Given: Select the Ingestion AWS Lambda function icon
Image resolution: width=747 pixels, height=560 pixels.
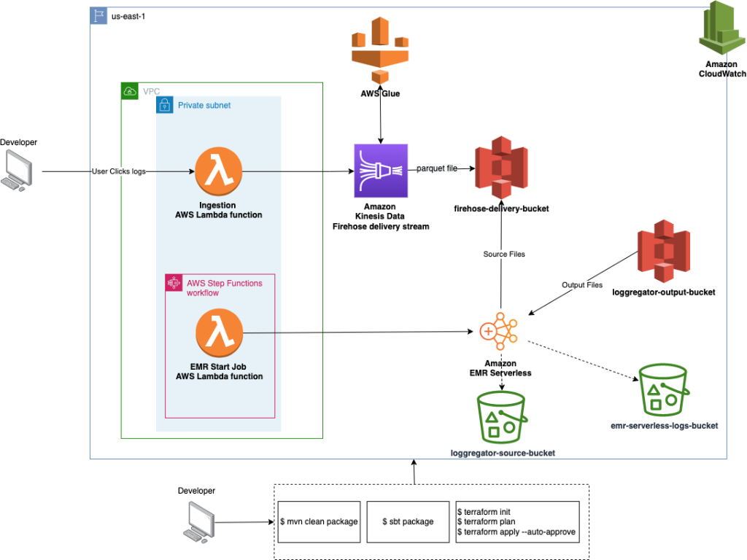Looking at the screenshot, I should tap(219, 171).
